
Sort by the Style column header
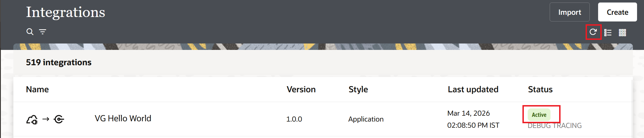click(358, 89)
